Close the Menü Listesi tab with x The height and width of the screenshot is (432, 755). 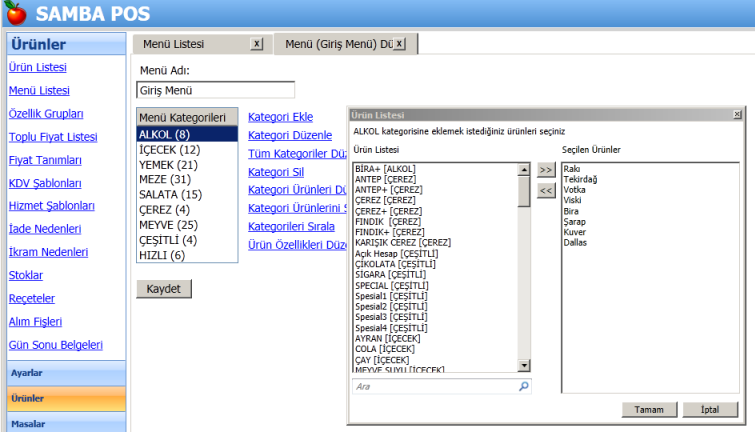pyautogui.click(x=257, y=44)
